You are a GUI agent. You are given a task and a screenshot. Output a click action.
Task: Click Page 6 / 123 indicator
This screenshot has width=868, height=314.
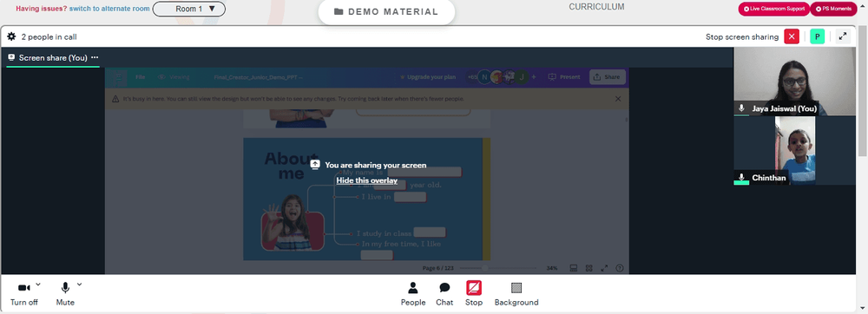437,268
